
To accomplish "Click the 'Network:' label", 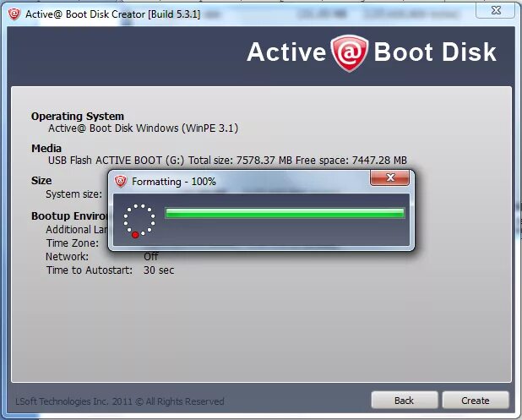I will 67,256.
